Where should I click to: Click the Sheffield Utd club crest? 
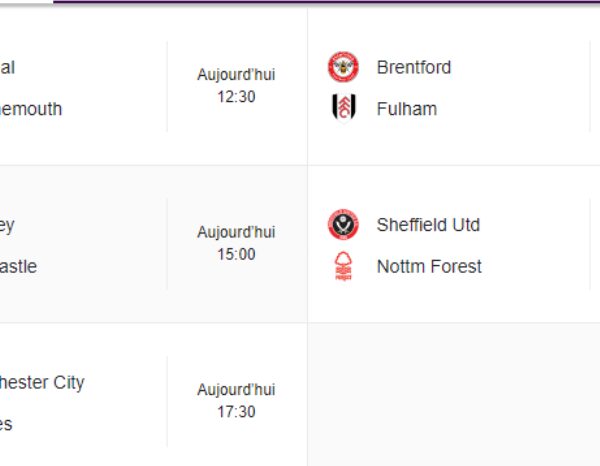(x=343, y=225)
